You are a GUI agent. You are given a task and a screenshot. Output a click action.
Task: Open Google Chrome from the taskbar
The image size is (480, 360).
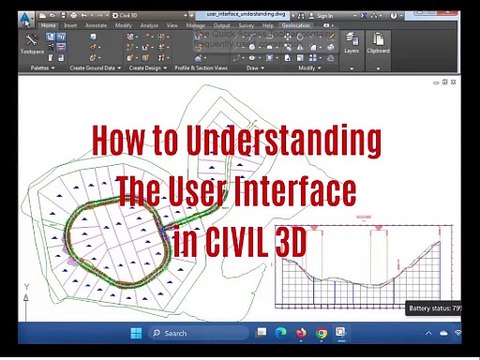321,333
